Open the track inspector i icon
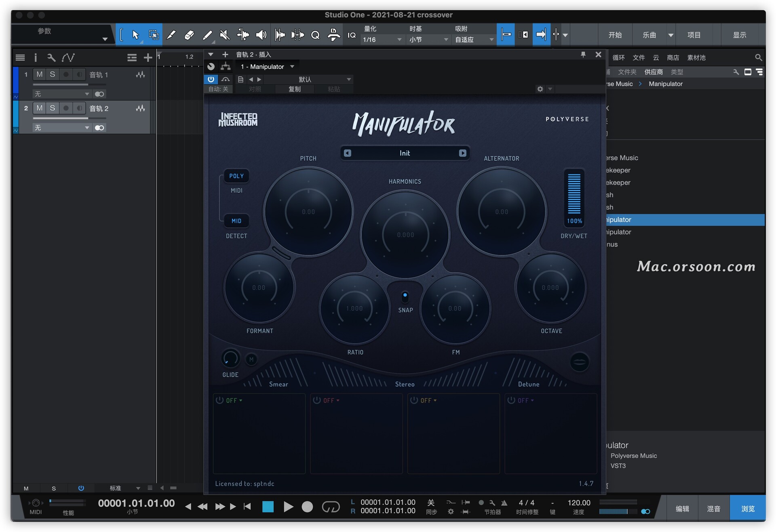This screenshot has width=776, height=532. tap(36, 57)
